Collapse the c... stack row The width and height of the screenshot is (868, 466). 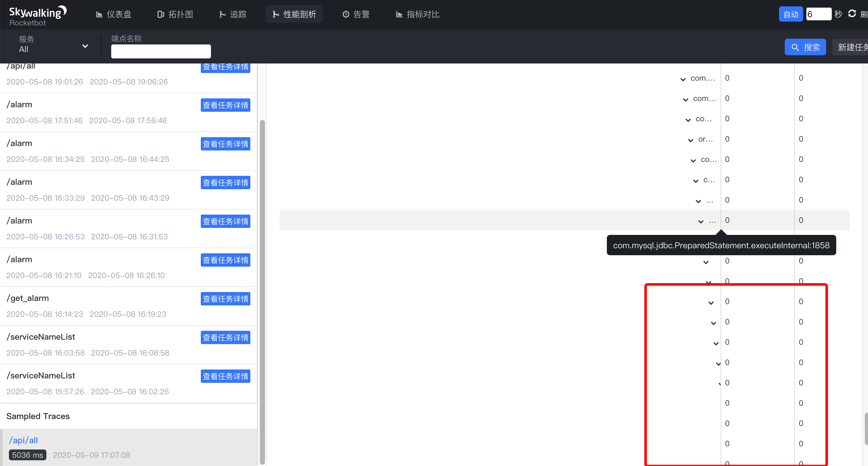tap(695, 181)
